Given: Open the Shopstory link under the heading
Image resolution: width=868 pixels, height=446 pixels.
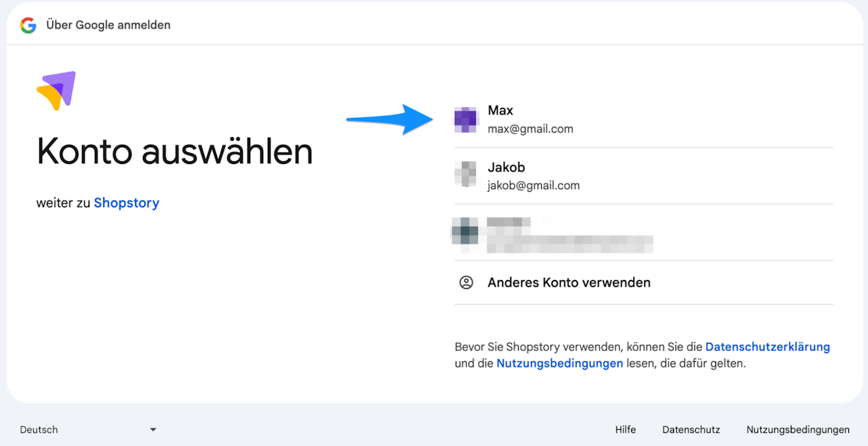Looking at the screenshot, I should tap(127, 203).
